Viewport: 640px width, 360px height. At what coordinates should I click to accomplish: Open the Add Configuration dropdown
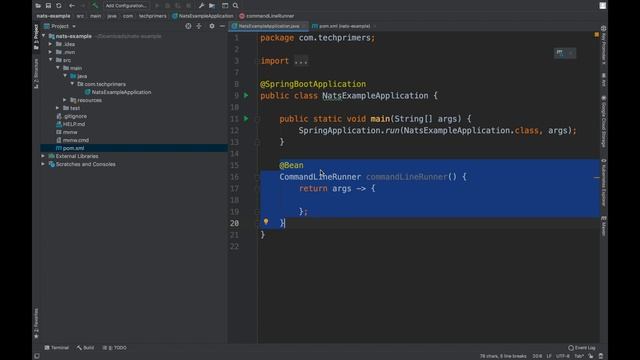(x=126, y=6)
